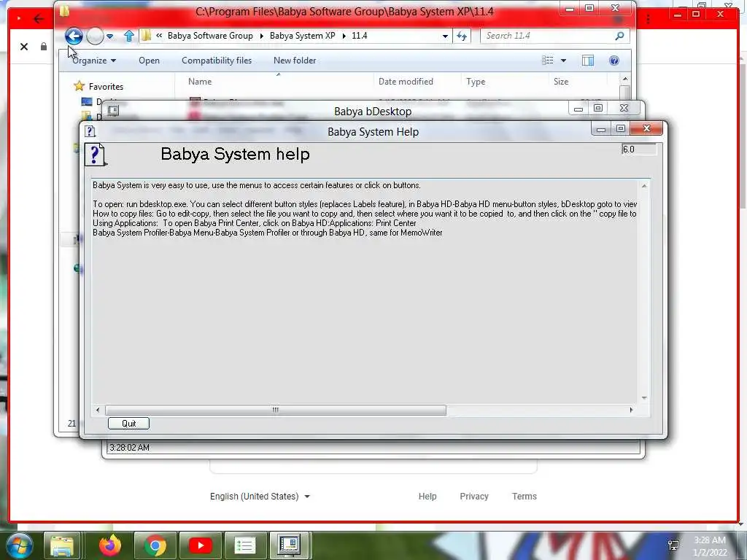Click the large question mark document icon

[96, 155]
